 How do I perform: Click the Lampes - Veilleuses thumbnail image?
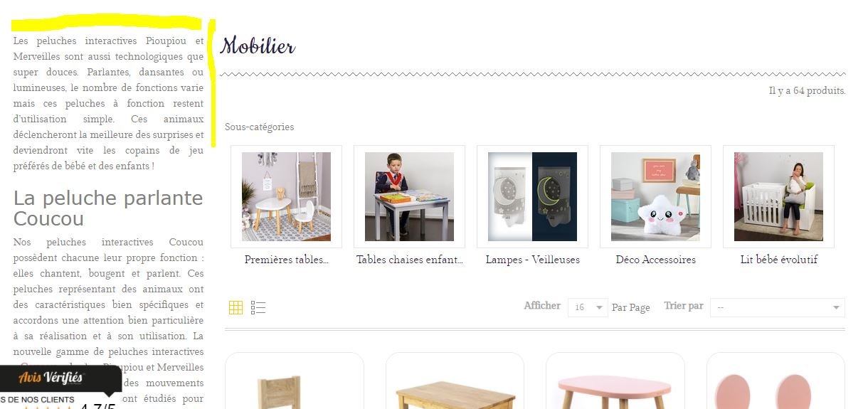[532, 196]
